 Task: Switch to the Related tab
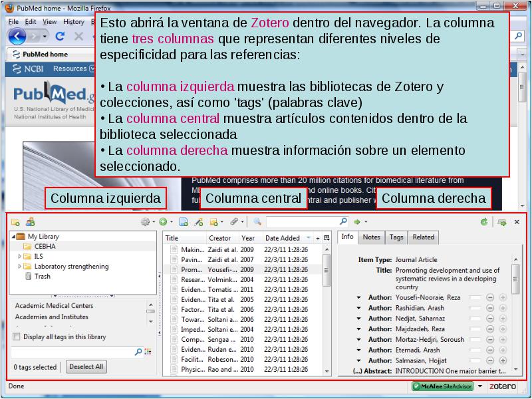(423, 237)
